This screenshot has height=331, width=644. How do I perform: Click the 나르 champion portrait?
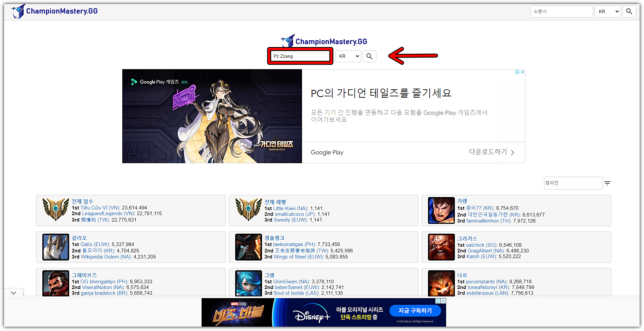(x=441, y=283)
